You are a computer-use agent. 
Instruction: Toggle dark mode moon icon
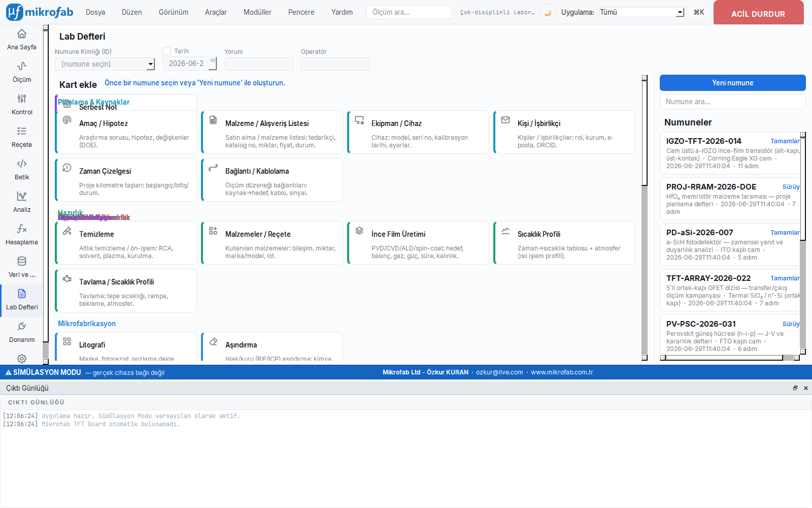pyautogui.click(x=548, y=12)
